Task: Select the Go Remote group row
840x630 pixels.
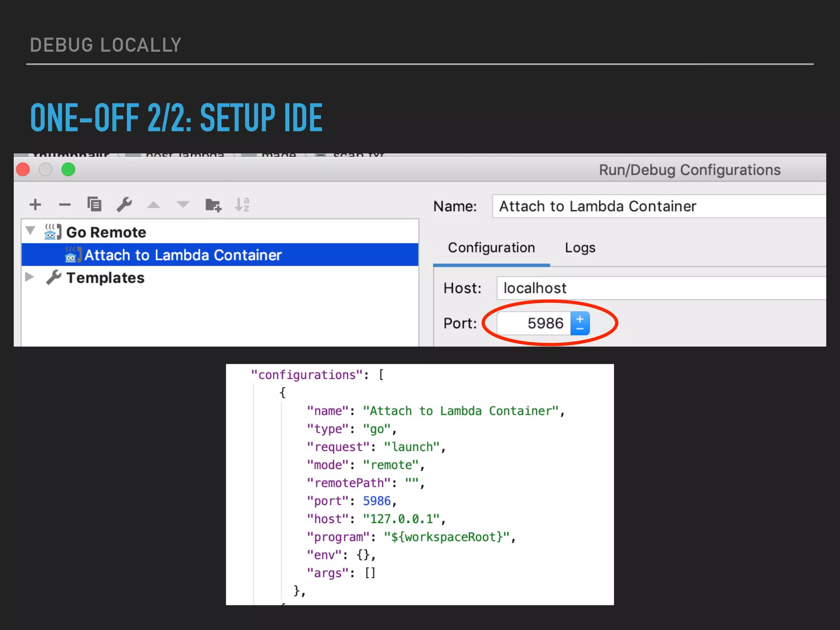Action: pos(220,232)
